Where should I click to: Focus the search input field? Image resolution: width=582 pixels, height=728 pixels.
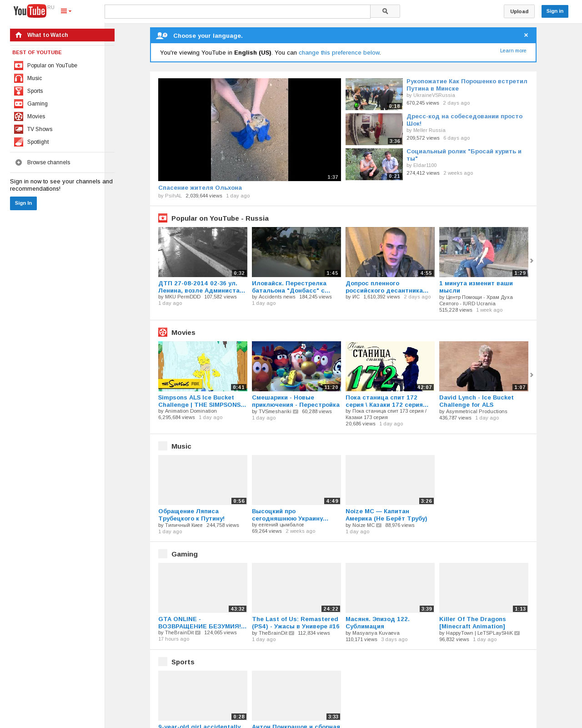pos(237,11)
